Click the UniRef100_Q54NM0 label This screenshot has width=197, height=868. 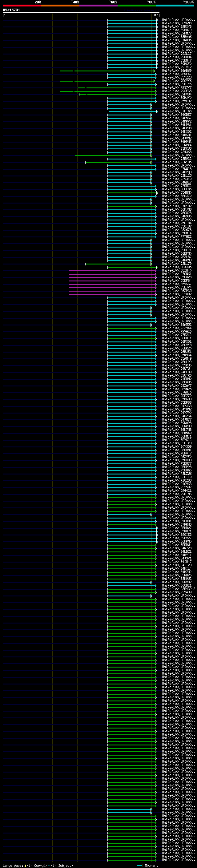[x=177, y=192]
